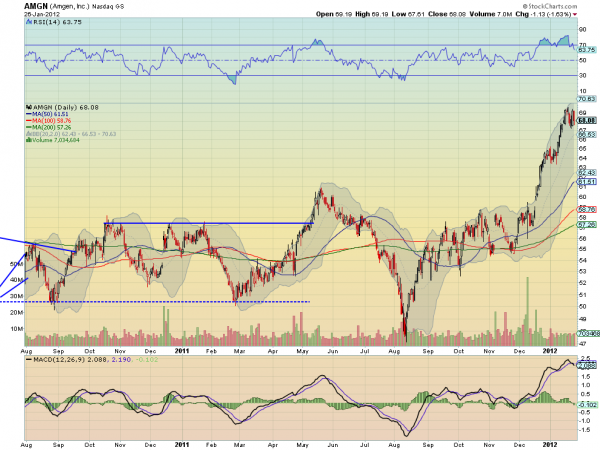Click the -1.5 level on MACD axis
Screen dimensions: 600x450
click(x=584, y=430)
